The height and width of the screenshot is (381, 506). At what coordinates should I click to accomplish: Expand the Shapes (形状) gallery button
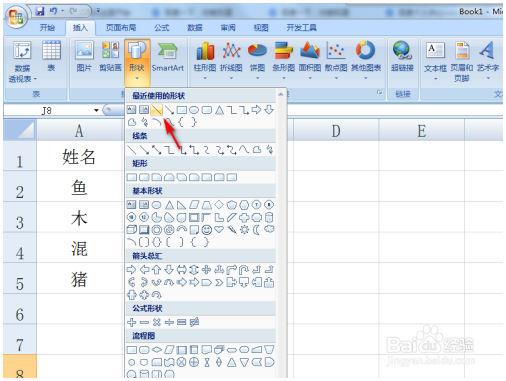pyautogui.click(x=137, y=61)
